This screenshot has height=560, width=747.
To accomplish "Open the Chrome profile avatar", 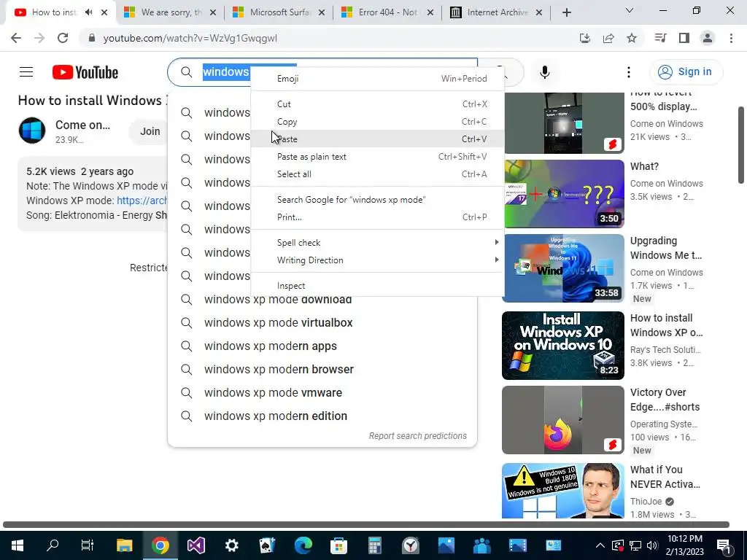I will pos(708,38).
